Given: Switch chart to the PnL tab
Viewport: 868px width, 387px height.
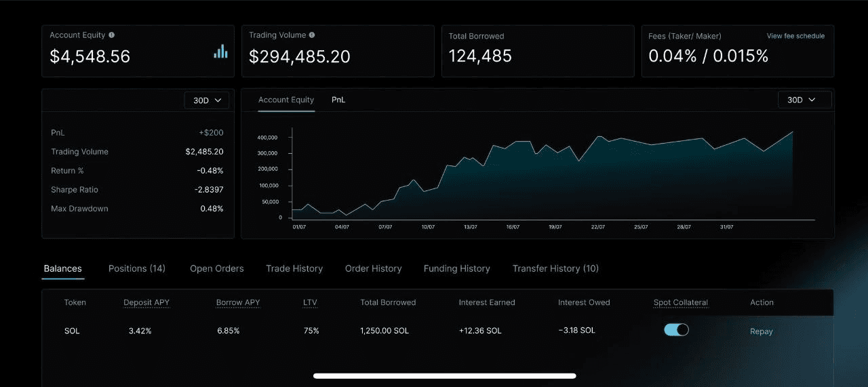Looking at the screenshot, I should tap(338, 100).
